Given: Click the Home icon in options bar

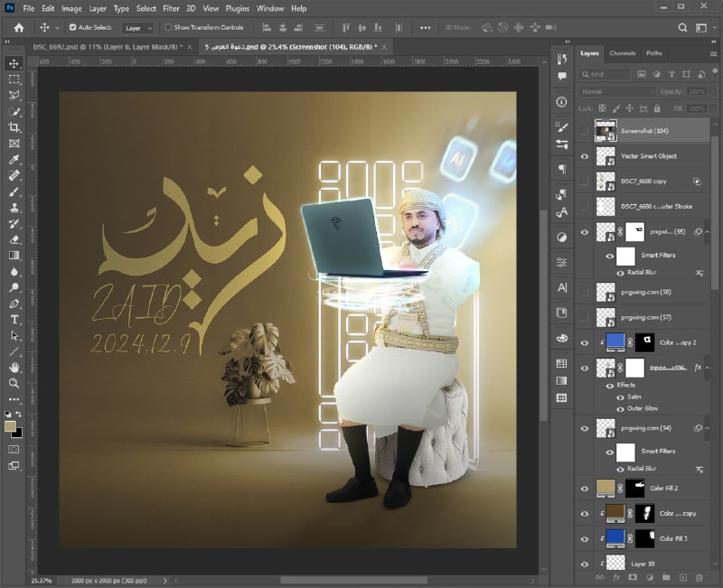Looking at the screenshot, I should 19,28.
